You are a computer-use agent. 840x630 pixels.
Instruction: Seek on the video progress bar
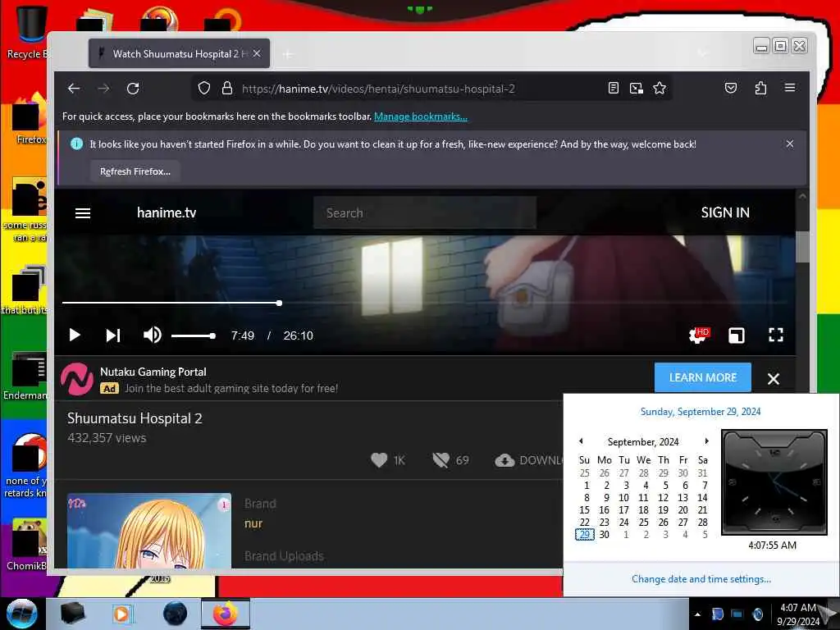pyautogui.click(x=424, y=304)
